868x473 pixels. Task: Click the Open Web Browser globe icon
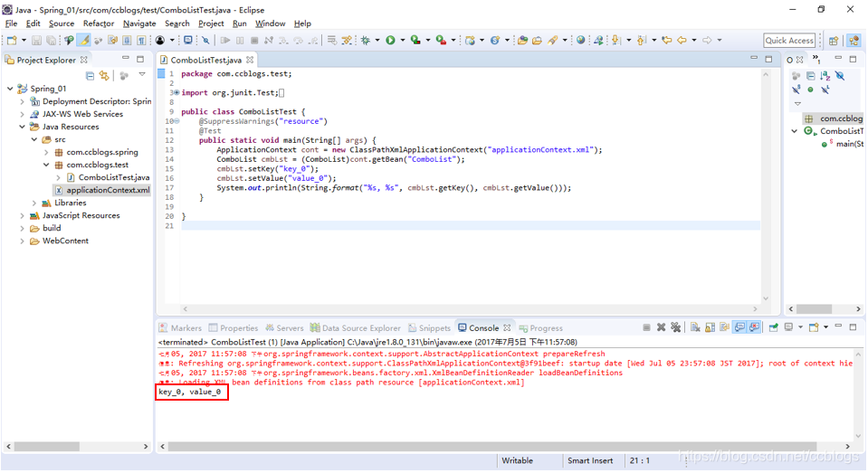(x=580, y=41)
